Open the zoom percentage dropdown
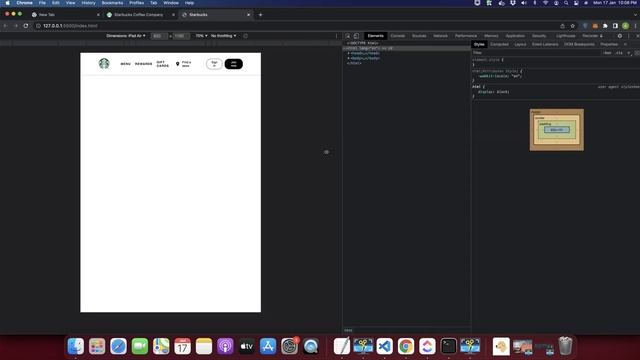 [201, 36]
